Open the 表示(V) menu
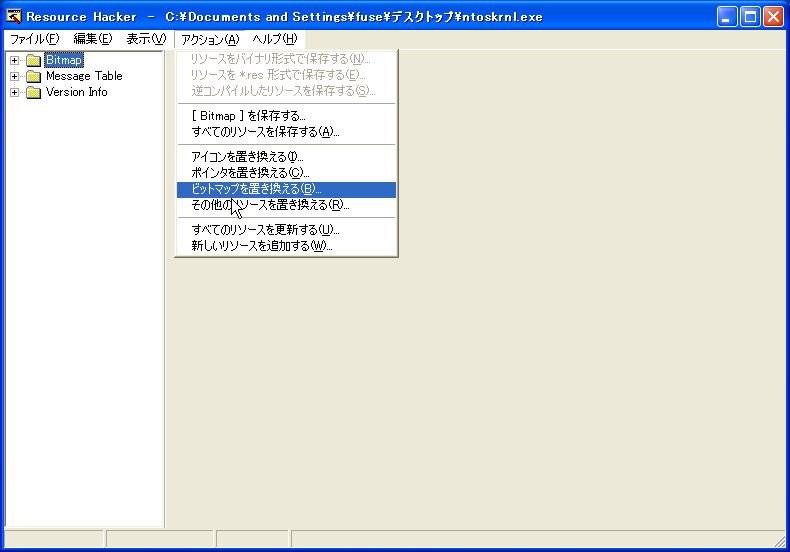 pos(146,39)
